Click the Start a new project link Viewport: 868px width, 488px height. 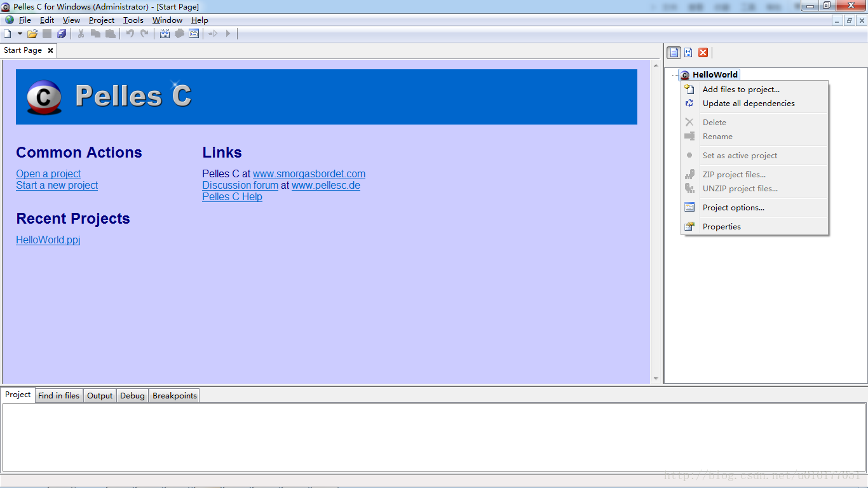tap(57, 185)
